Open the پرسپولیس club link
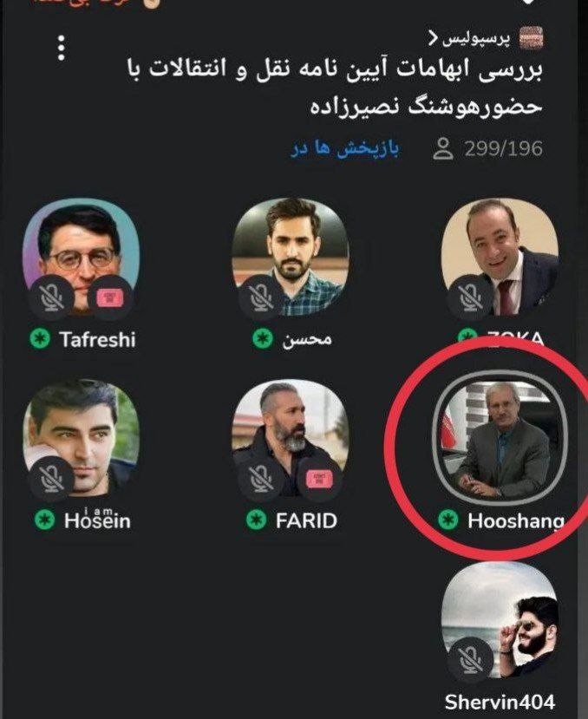 (x=469, y=39)
